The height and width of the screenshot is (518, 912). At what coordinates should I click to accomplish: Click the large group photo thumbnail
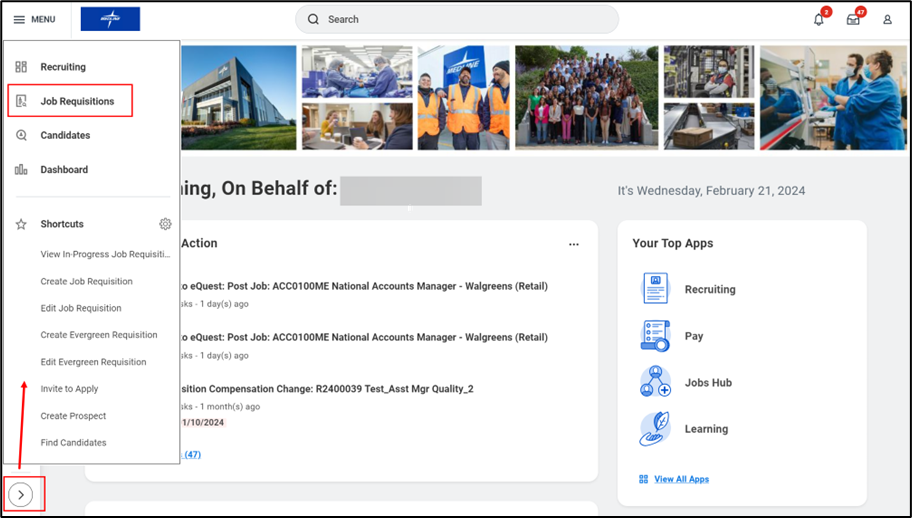point(586,97)
